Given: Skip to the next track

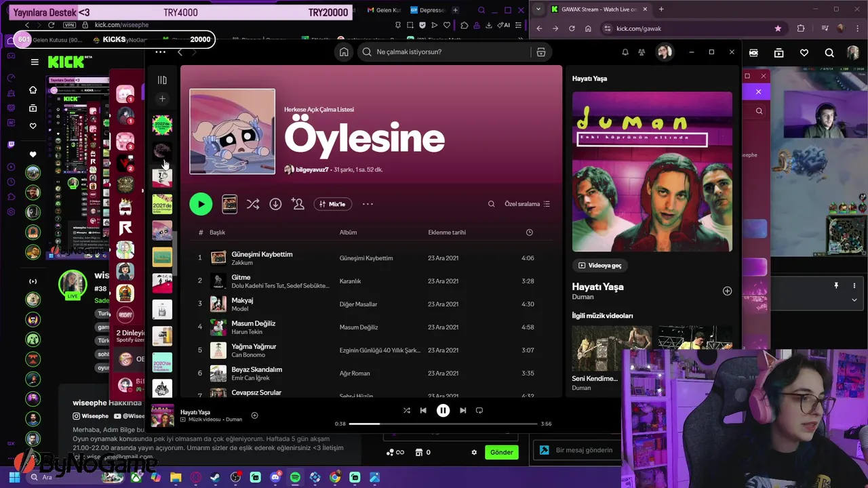Looking at the screenshot, I should [x=462, y=410].
